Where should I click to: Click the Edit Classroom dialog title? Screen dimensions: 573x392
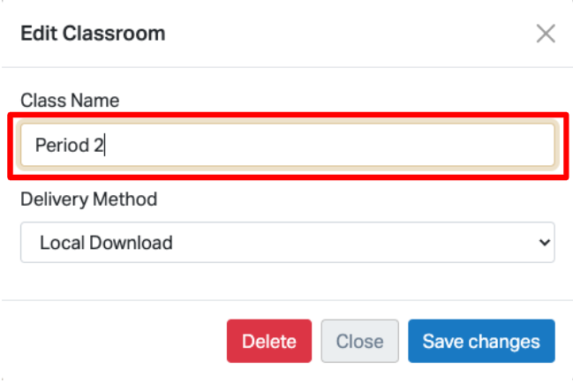[93, 34]
